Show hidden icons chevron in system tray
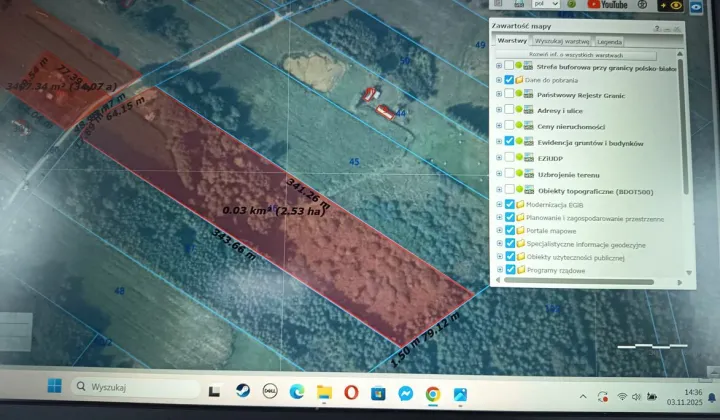720x420 pixels. pyautogui.click(x=583, y=397)
